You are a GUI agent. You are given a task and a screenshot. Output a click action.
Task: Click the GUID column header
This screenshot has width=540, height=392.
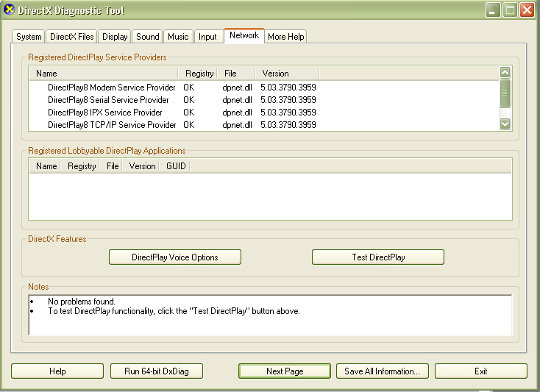point(175,166)
